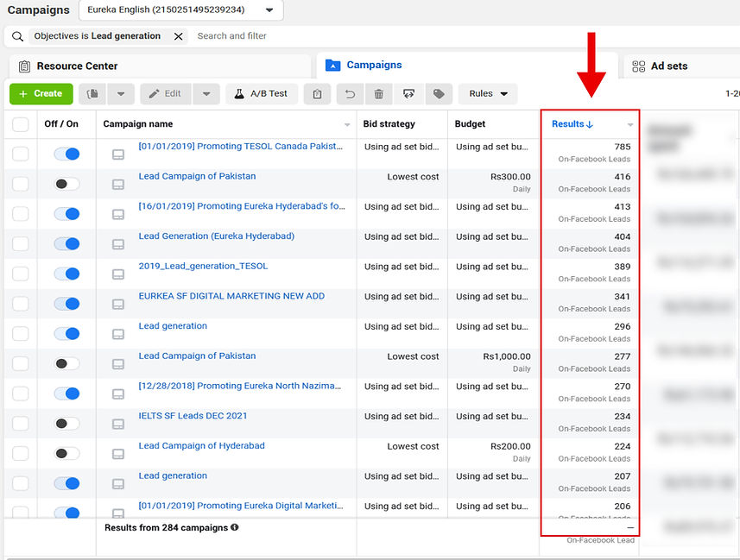Open chart icon for EURKEA SF DIGITAL MARKETING
This screenshot has height=560, width=740.
pyautogui.click(x=118, y=305)
